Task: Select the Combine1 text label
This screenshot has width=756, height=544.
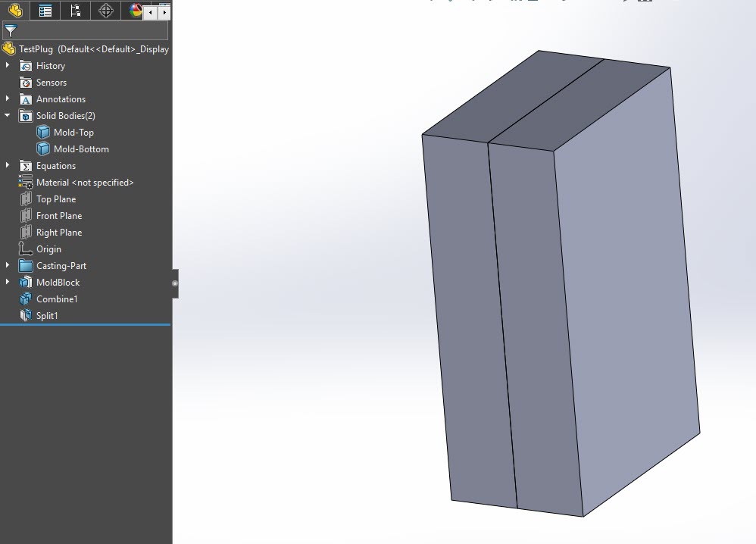Action: pyautogui.click(x=57, y=299)
